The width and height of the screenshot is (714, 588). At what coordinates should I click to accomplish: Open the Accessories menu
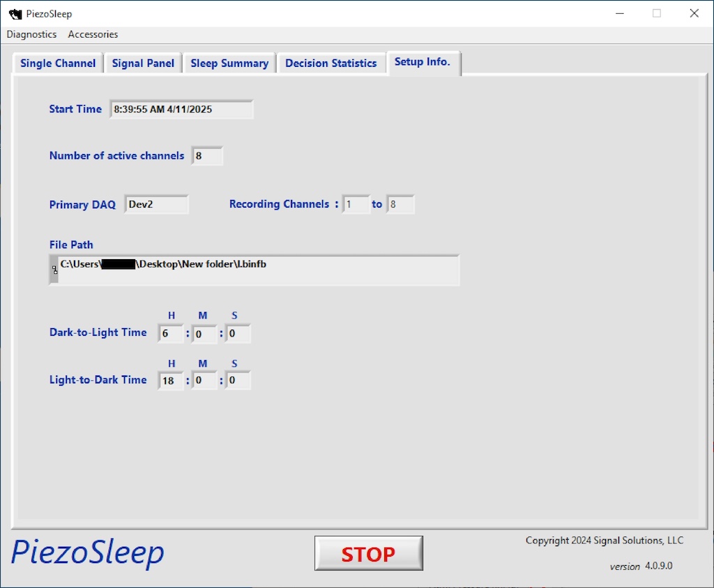click(93, 34)
